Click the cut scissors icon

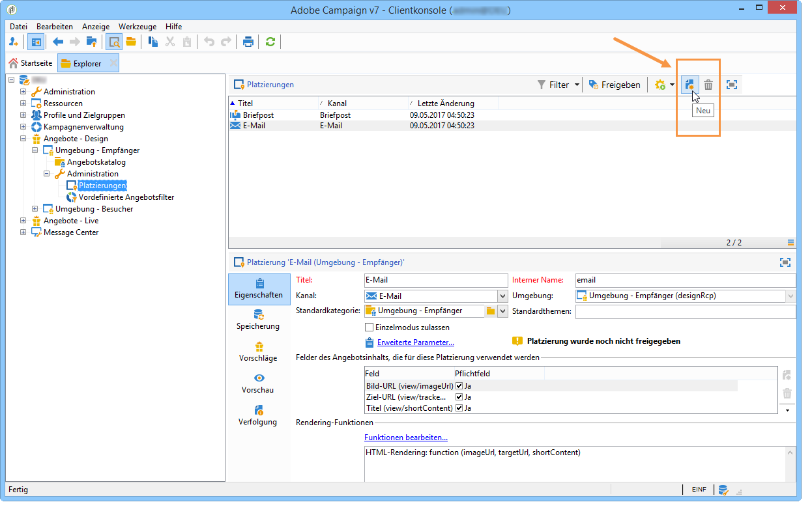[x=170, y=42]
